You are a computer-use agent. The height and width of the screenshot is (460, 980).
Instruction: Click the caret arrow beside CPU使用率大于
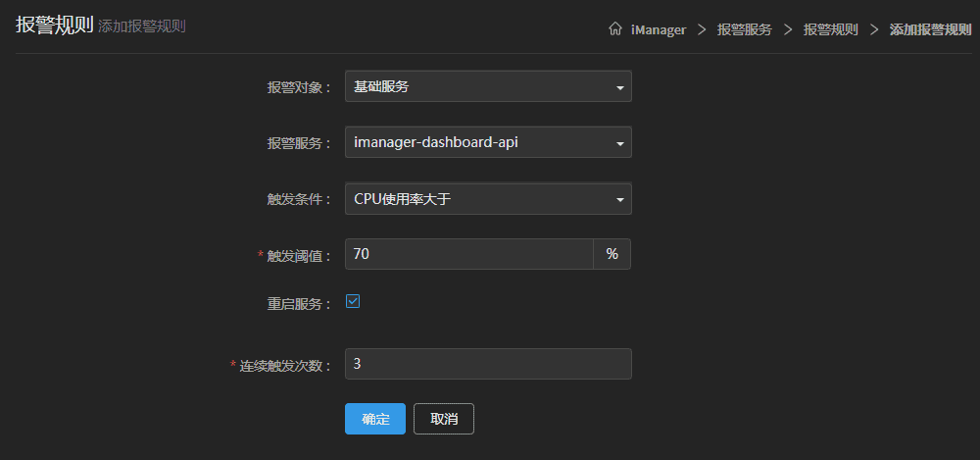619,200
